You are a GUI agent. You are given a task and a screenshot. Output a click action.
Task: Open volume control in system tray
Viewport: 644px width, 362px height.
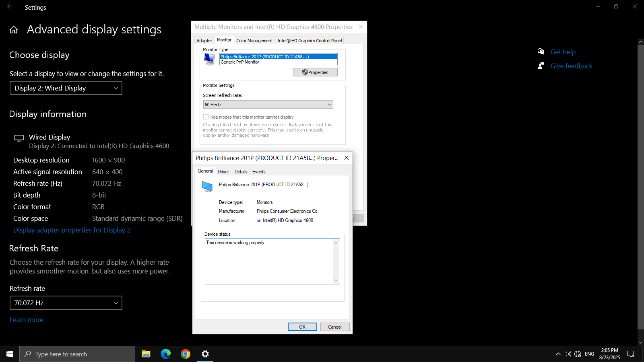568,354
